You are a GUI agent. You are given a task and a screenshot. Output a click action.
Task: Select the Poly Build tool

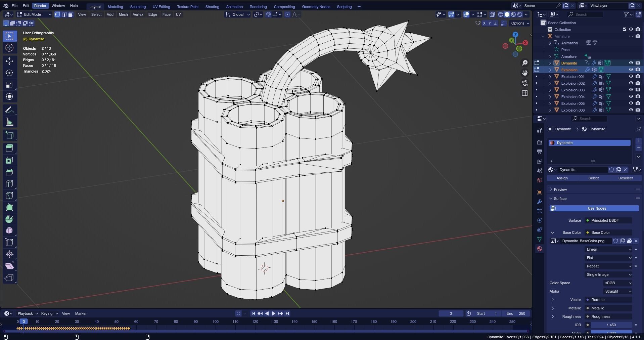[x=9, y=207]
